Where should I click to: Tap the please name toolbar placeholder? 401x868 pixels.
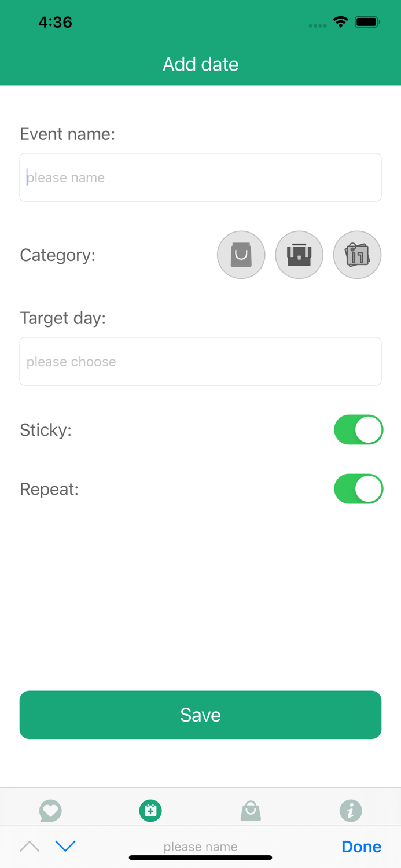click(200, 847)
